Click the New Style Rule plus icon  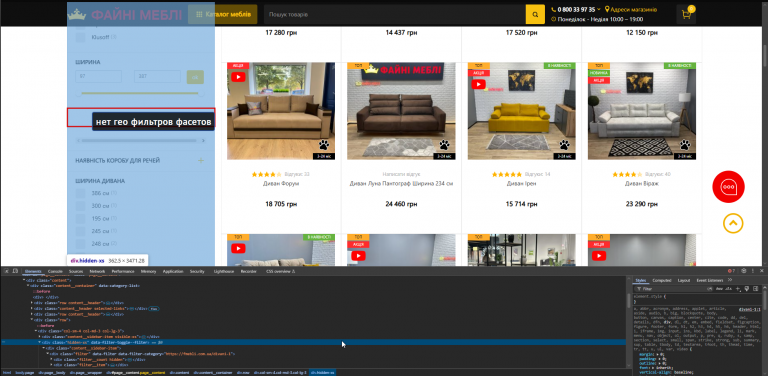point(738,289)
